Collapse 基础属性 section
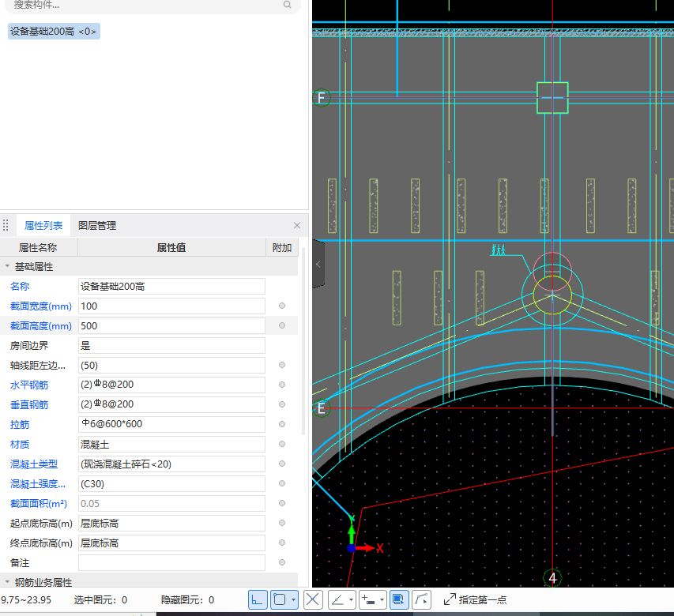Image resolution: width=674 pixels, height=616 pixels. (7, 267)
